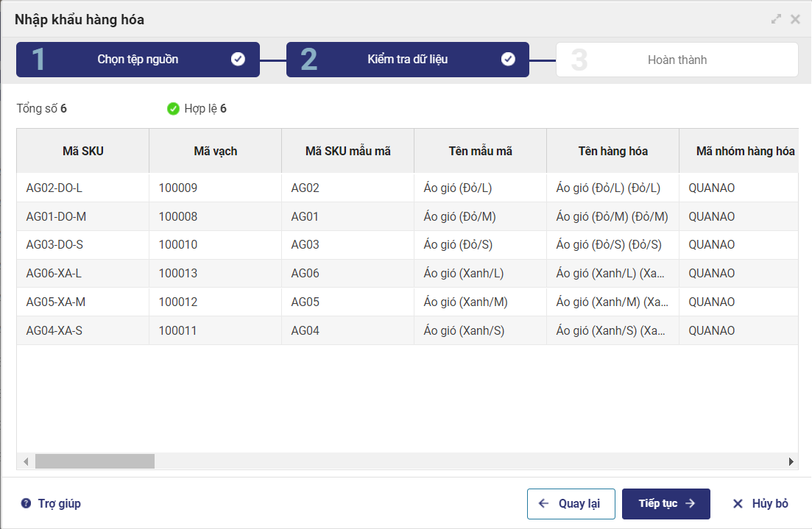Select SKU cell AG02-DO-L
This screenshot has width=812, height=529.
point(83,188)
